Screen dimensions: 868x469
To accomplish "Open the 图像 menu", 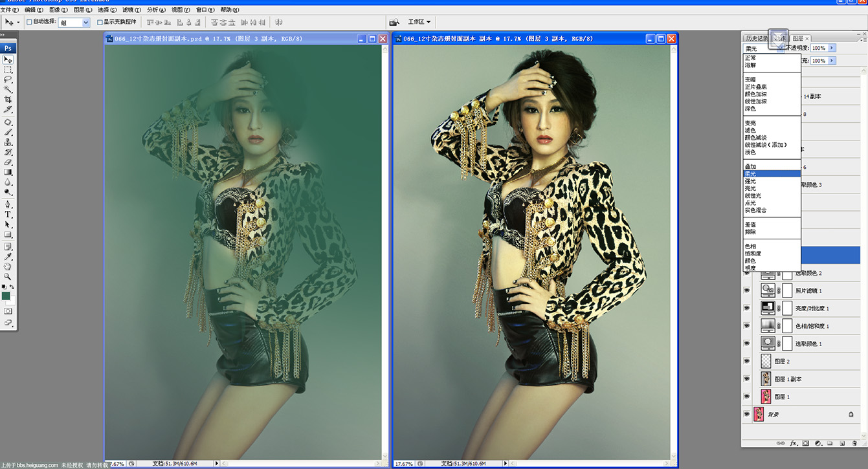I will coord(58,10).
